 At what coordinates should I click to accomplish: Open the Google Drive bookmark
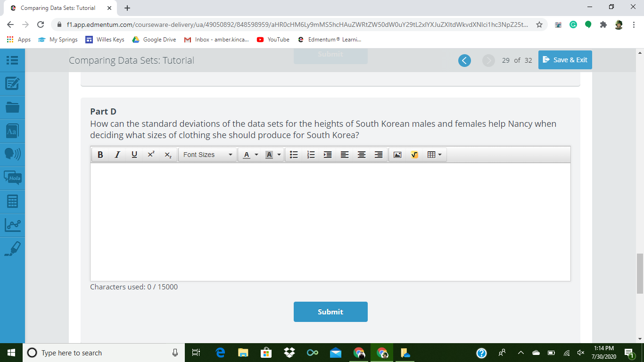154,40
